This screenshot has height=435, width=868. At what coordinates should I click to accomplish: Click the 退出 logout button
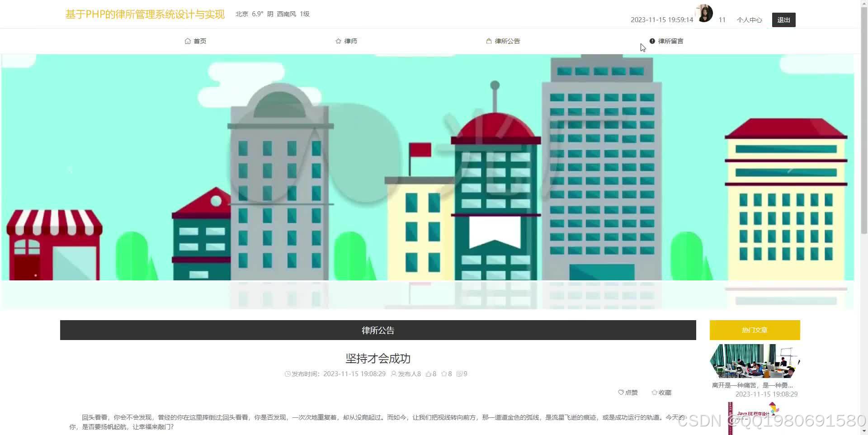click(783, 20)
